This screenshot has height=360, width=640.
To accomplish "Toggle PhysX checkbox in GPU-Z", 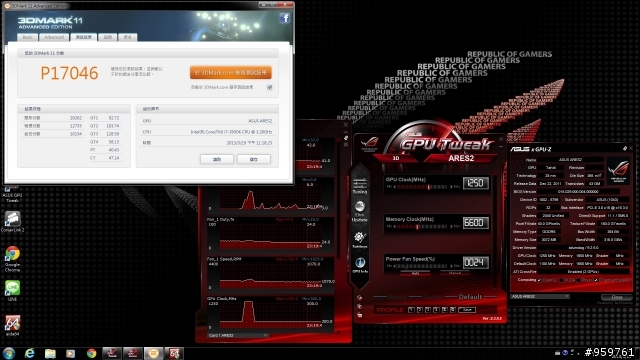I will tap(578, 280).
